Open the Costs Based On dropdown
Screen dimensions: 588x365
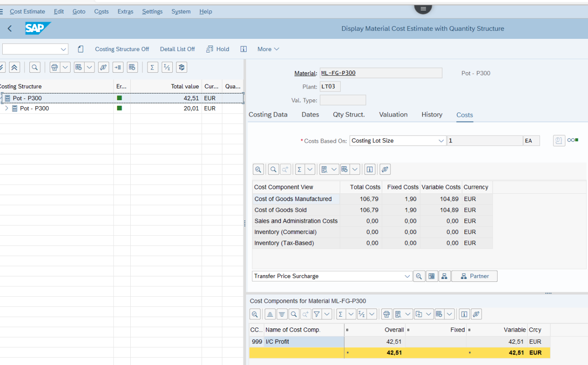click(441, 140)
